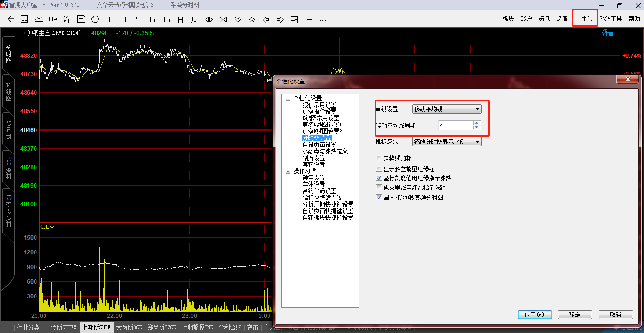The image size is (644, 333).
Task: Select the 15-minute period toolbar button
Action: [152, 19]
